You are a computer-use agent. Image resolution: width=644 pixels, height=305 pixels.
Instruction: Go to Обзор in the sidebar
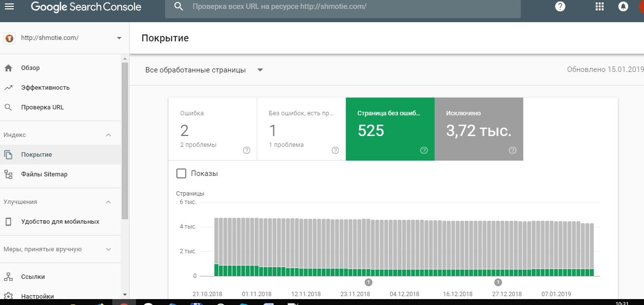point(31,68)
